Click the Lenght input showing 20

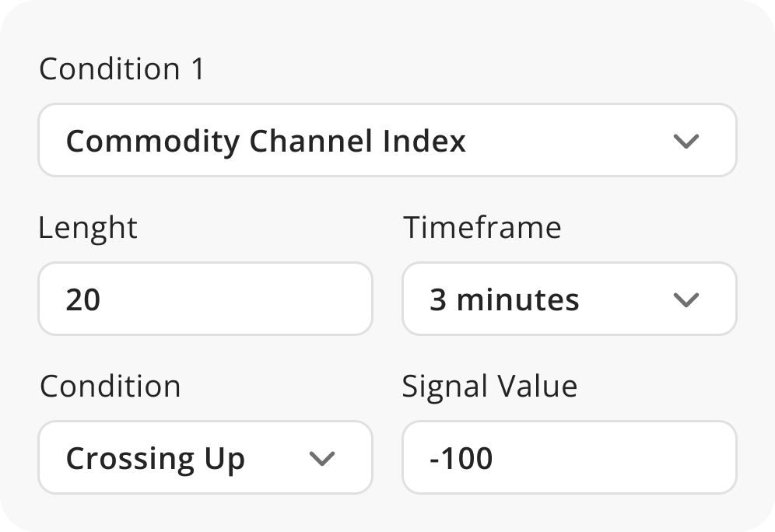[205, 299]
